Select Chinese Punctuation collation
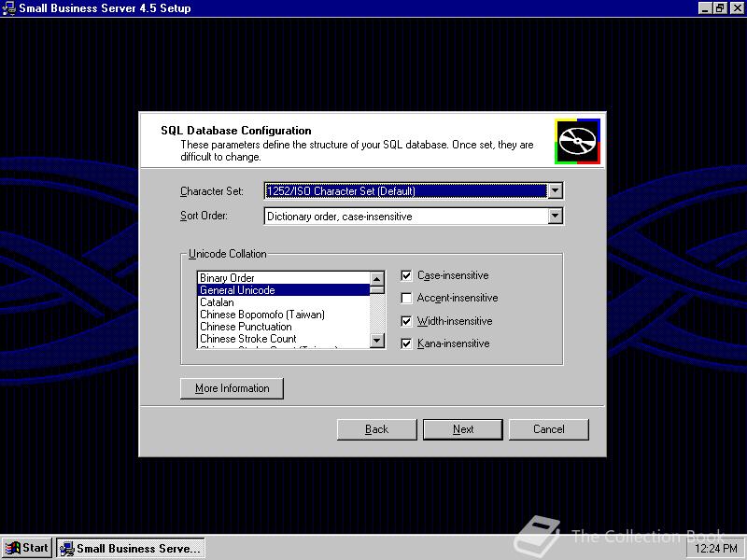 [x=284, y=327]
